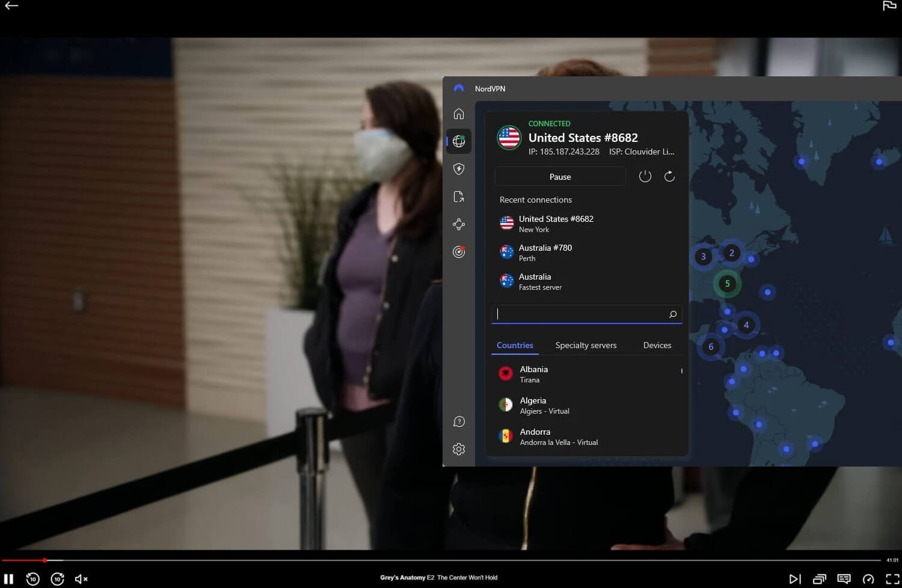Switch to Countries tab
The height and width of the screenshot is (588, 902).
coord(515,345)
